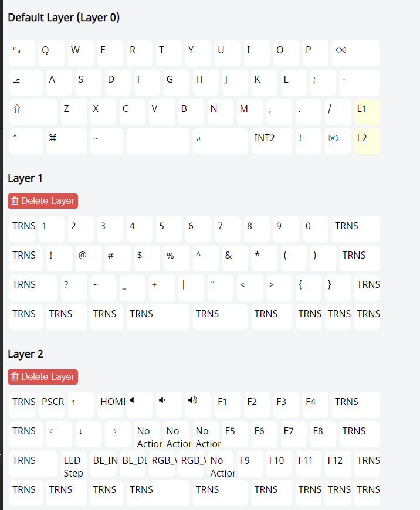
Task: Delete Layer 2 with its red button
Action: coord(43,377)
